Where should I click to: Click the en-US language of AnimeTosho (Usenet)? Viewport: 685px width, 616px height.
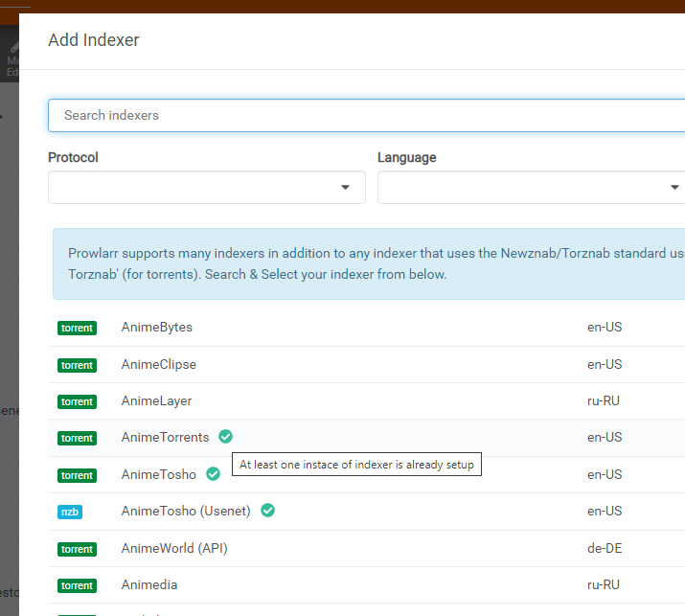pos(605,512)
